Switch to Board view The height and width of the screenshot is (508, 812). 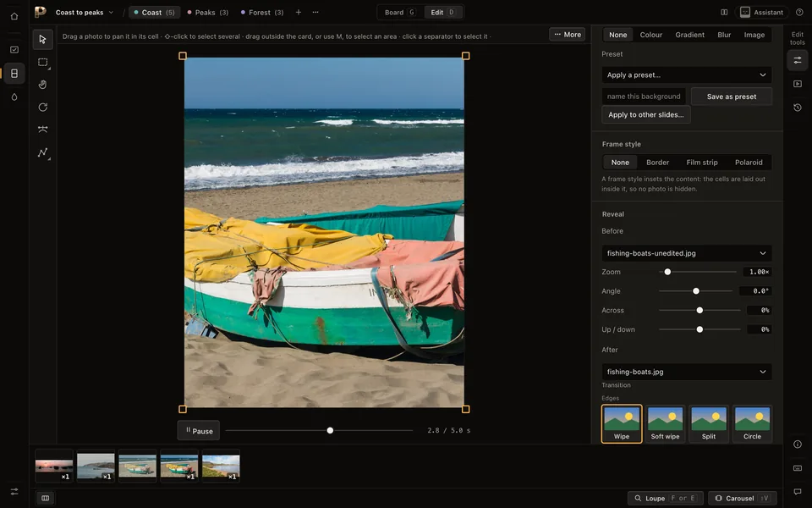point(399,13)
